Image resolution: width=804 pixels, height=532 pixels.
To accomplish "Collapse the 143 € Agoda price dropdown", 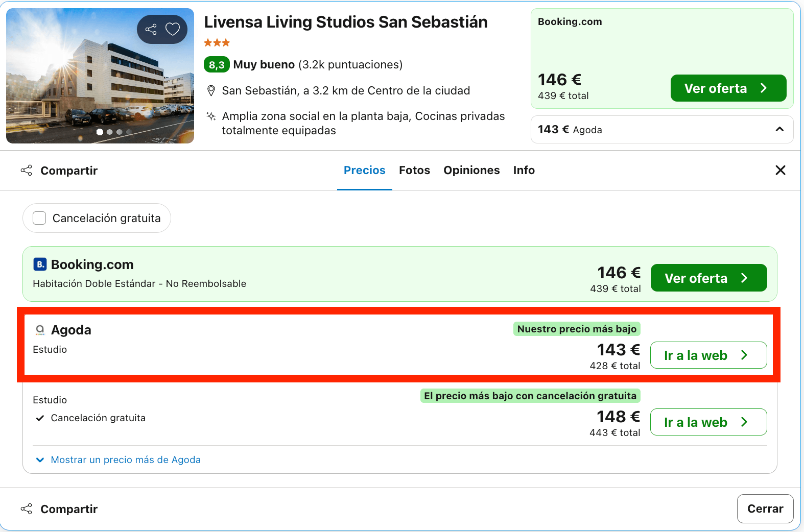I will 779,129.
